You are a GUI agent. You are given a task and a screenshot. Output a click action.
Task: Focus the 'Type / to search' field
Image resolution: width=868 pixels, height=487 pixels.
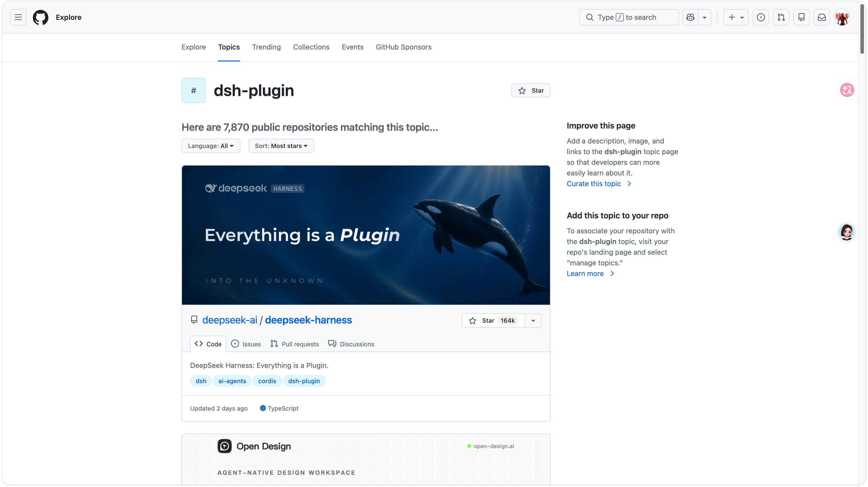[x=629, y=17]
